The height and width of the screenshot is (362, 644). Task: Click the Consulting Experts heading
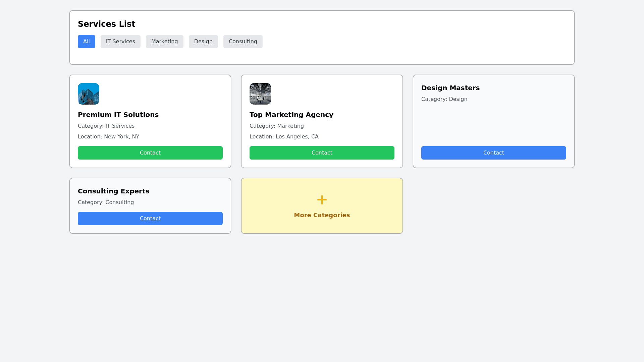click(x=113, y=191)
